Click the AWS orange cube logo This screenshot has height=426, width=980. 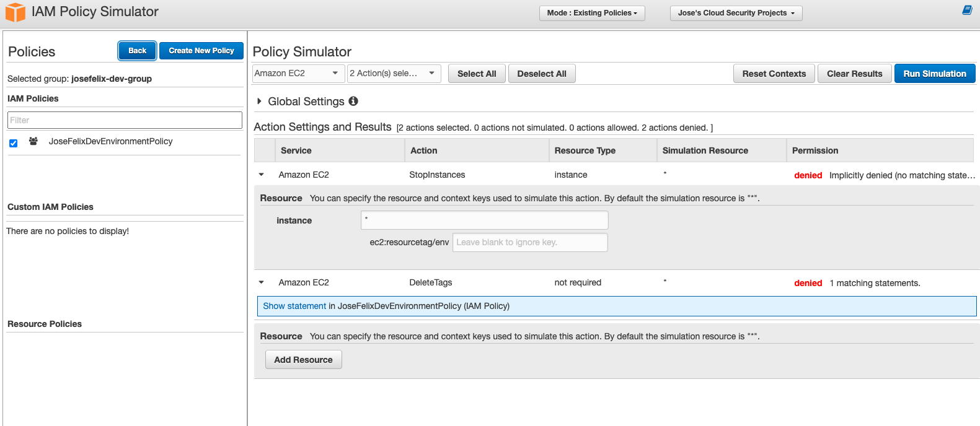tap(15, 12)
